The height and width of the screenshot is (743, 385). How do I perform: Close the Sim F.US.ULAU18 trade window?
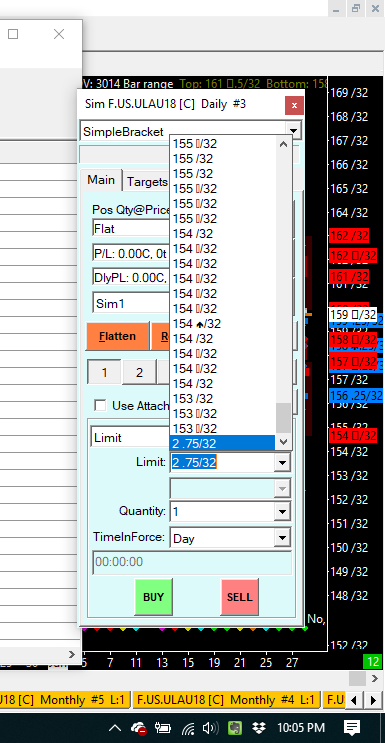click(x=294, y=105)
